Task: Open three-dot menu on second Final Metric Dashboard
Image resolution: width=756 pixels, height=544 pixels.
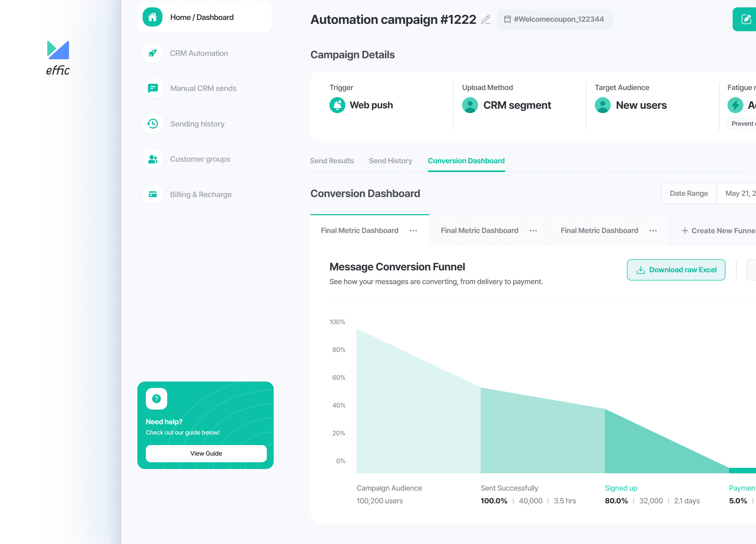Action: point(533,231)
